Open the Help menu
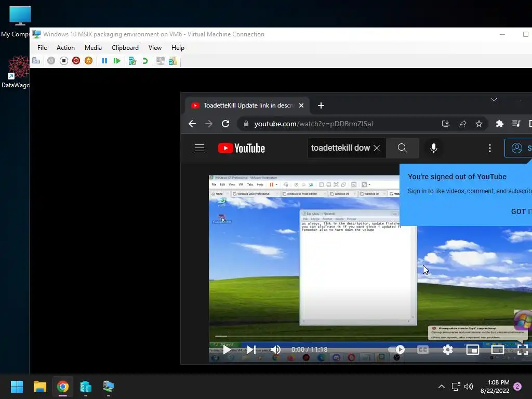The image size is (532, 399). pyautogui.click(x=178, y=47)
